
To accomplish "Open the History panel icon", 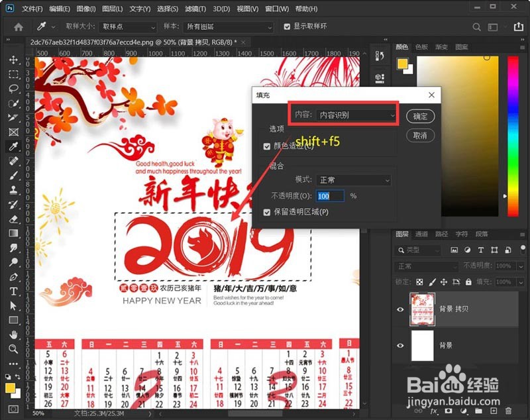I will 380,56.
